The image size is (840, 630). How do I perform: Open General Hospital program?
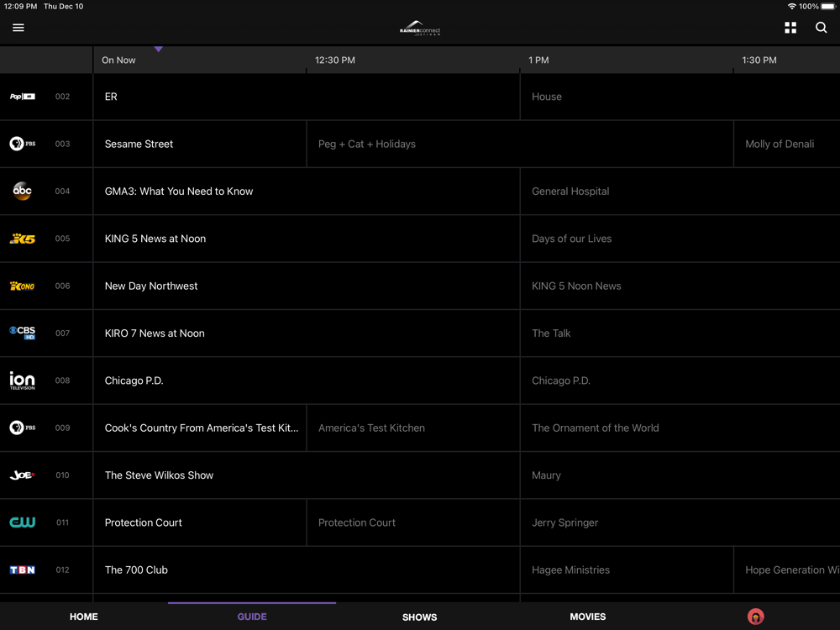(x=680, y=191)
